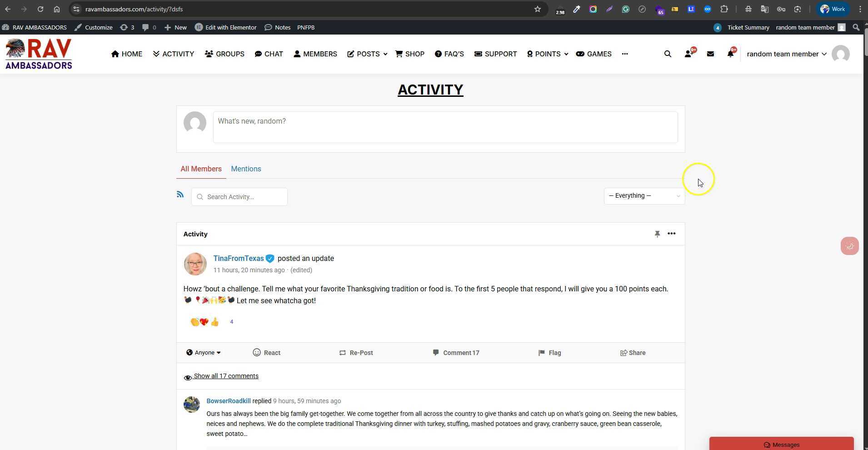Viewport: 868px width, 450px height.
Task: Click the Search Activity field
Action: [x=239, y=197]
